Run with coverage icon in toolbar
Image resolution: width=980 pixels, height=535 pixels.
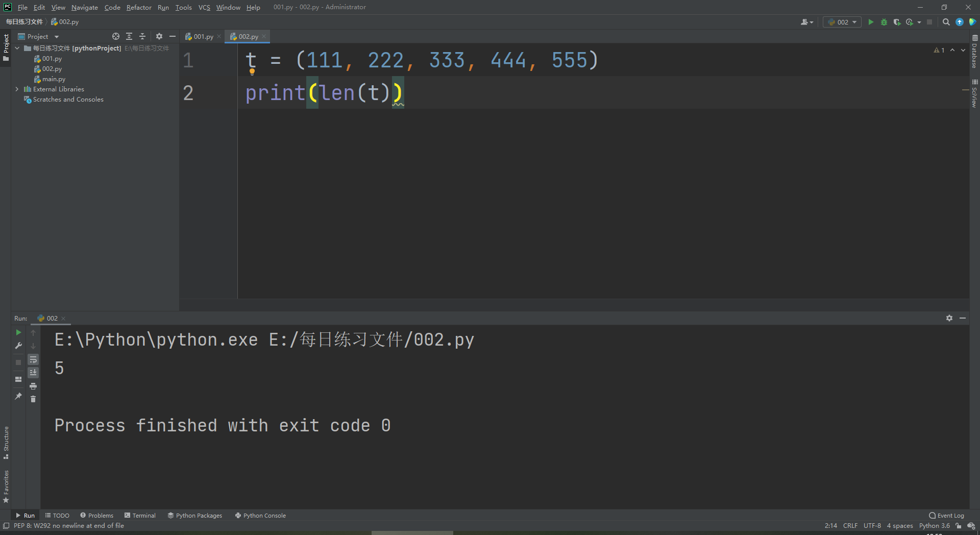pyautogui.click(x=897, y=22)
